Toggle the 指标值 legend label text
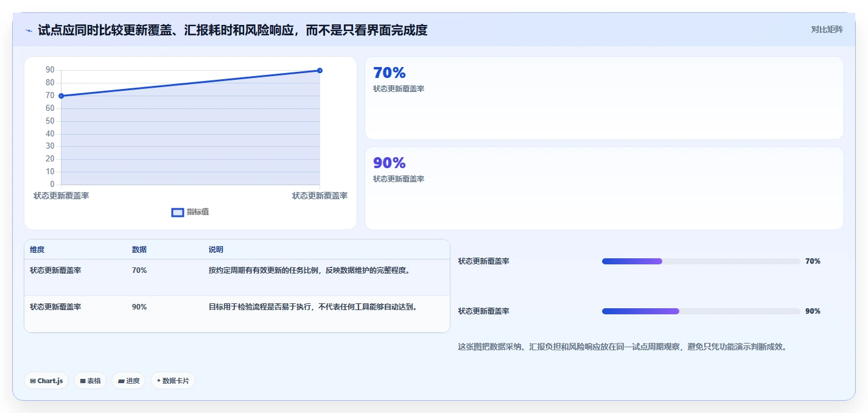868x413 pixels. click(x=198, y=212)
